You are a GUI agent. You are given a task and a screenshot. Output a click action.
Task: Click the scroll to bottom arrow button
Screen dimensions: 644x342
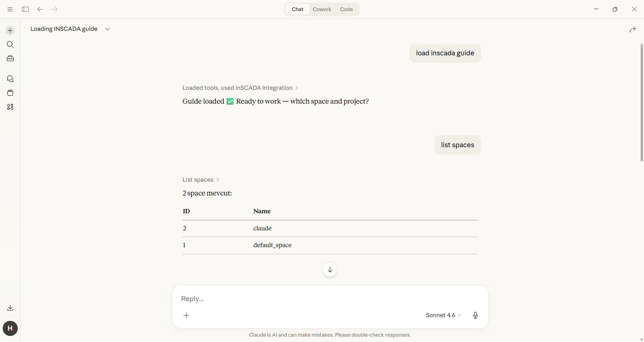click(330, 270)
